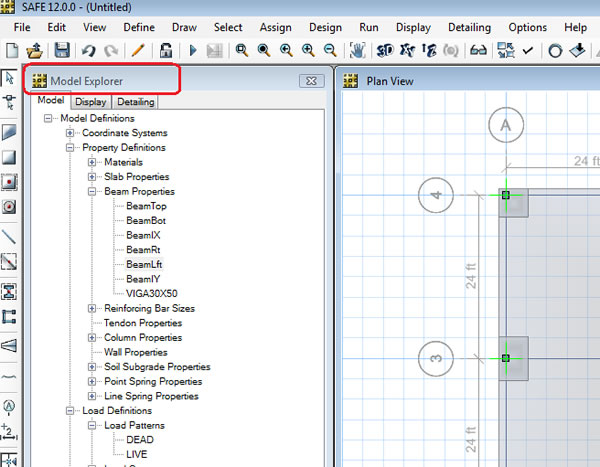Select the Pan hand tool
The width and height of the screenshot is (600, 467).
pyautogui.click(x=357, y=49)
